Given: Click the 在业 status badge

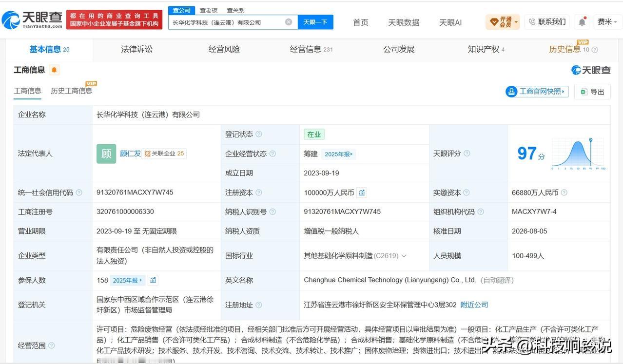Looking at the screenshot, I should 314,134.
